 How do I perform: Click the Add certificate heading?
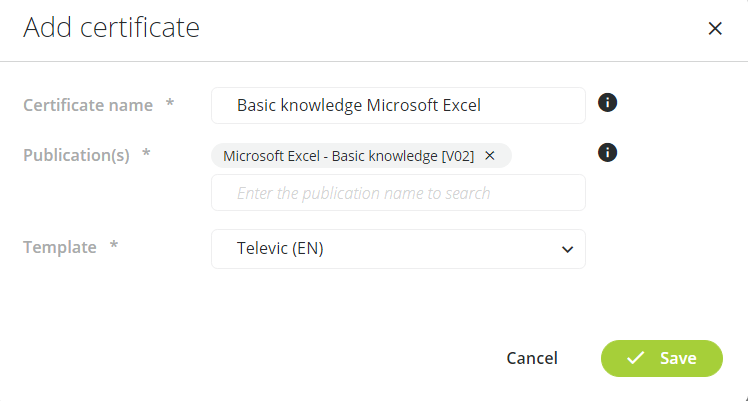(111, 28)
